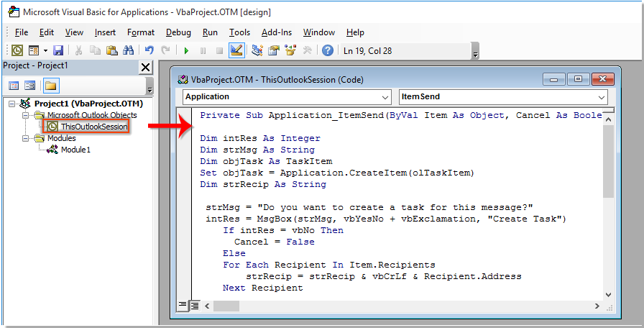Click the blue Help question mark icon

tap(327, 50)
